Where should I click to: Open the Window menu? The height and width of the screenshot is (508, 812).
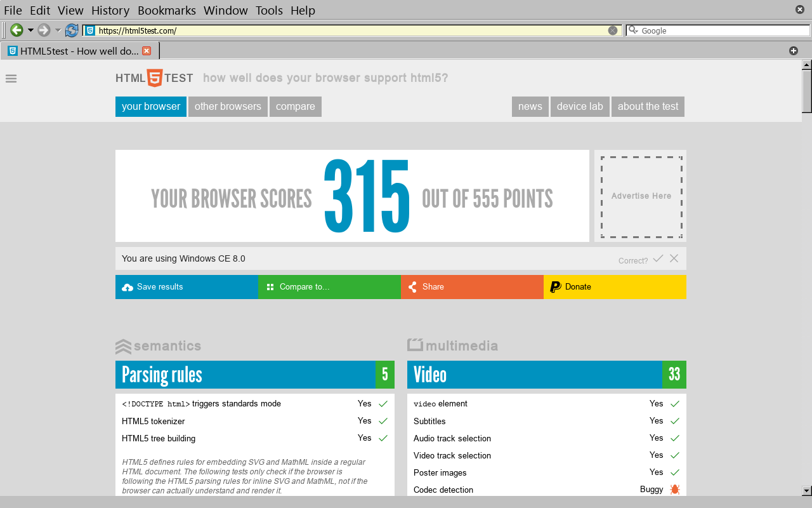click(x=226, y=10)
